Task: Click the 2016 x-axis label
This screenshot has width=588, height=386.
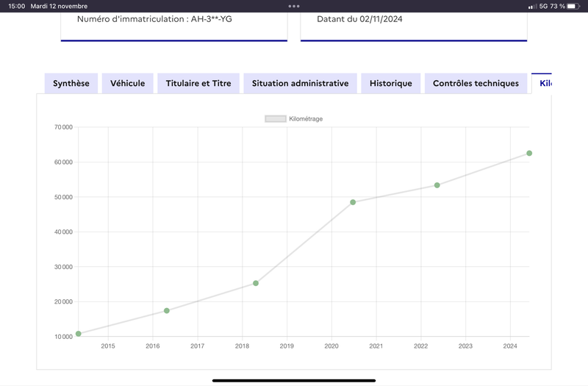Action: click(153, 346)
